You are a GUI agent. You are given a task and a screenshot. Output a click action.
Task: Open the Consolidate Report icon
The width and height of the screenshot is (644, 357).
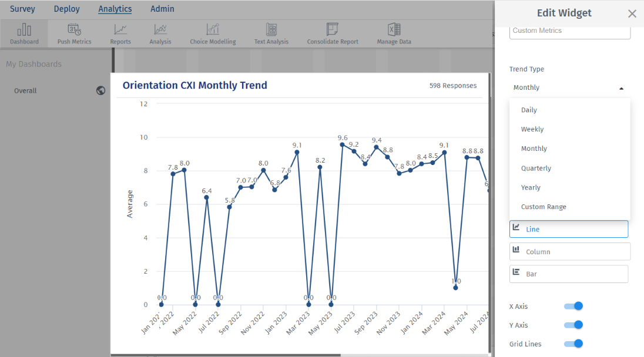(x=333, y=30)
